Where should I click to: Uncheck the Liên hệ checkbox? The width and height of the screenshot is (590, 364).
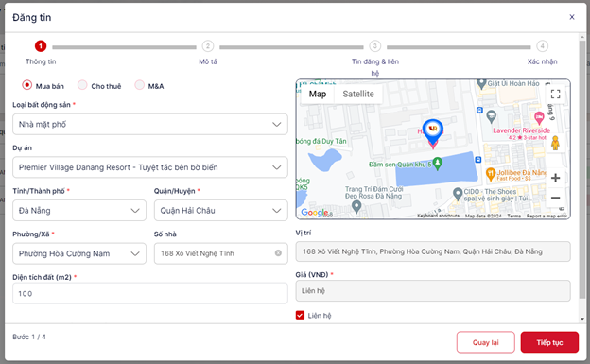tap(300, 315)
